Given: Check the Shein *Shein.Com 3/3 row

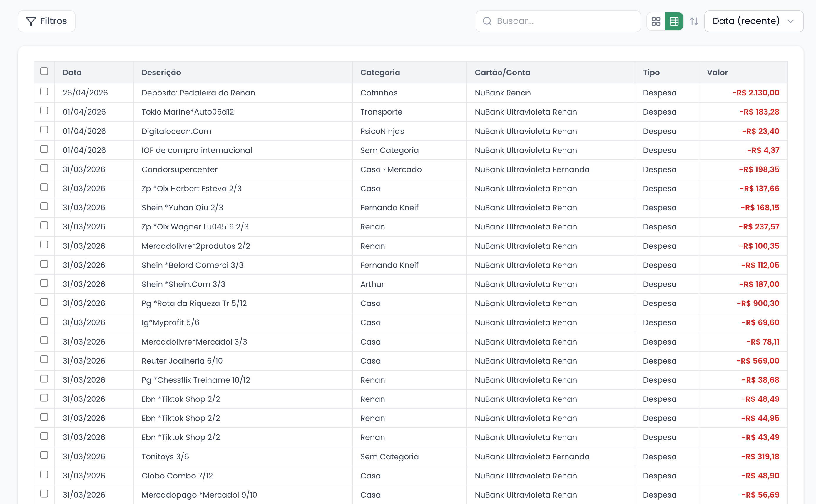Looking at the screenshot, I should point(44,283).
